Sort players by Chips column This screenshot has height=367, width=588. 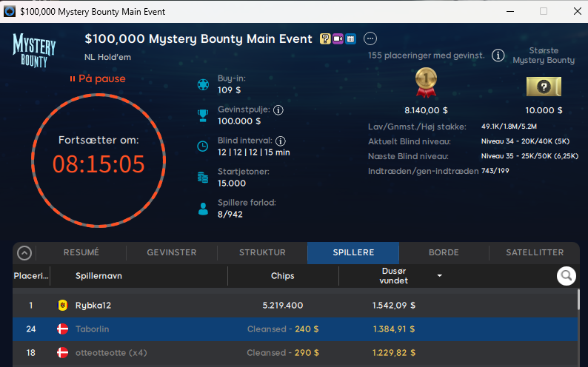(282, 276)
